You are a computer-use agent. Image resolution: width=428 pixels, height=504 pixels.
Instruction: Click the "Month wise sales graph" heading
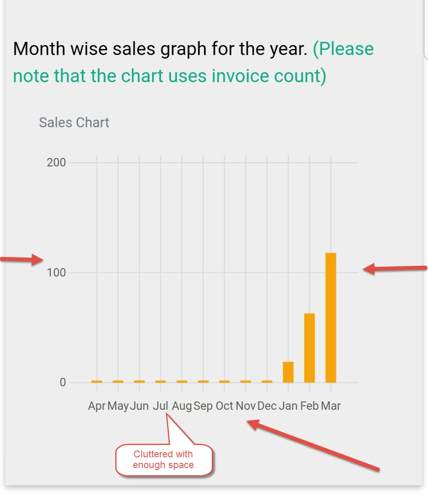pos(160,49)
